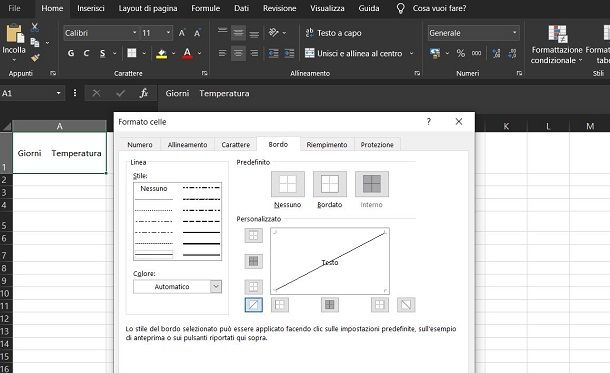Toggle the diagonal down border button
Image resolution: width=610 pixels, height=373 pixels.
pos(406,305)
